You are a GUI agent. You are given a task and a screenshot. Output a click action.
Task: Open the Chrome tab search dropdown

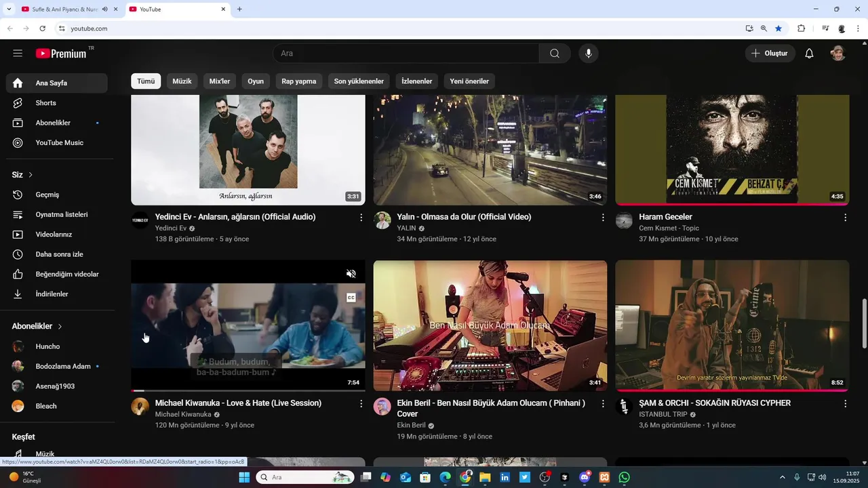pos(9,9)
